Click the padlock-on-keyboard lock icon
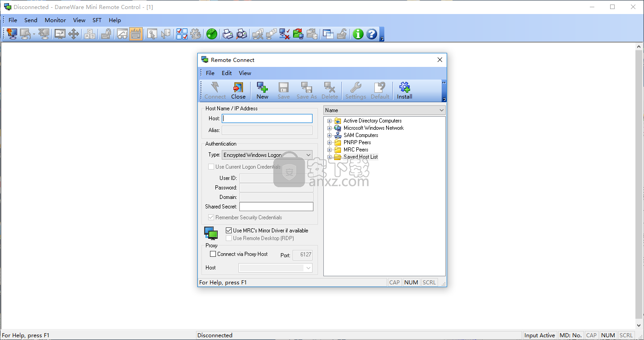Viewport: 644px width, 340px height. [106, 34]
